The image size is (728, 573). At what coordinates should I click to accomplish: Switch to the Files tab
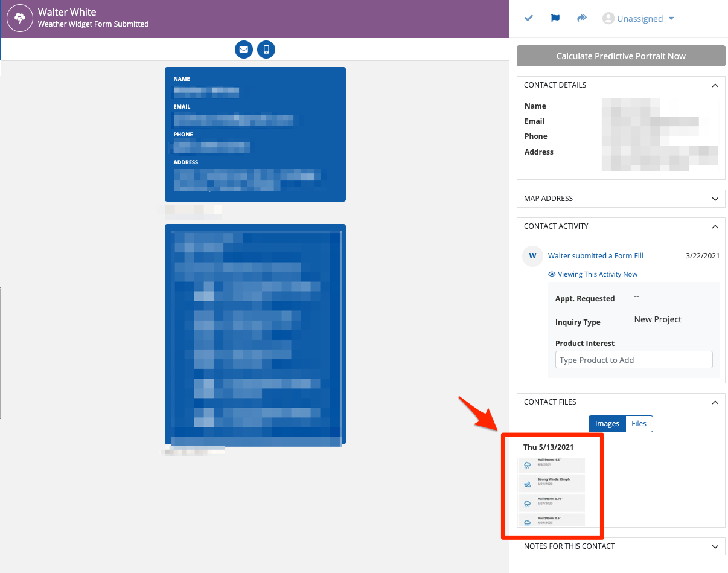coord(639,424)
